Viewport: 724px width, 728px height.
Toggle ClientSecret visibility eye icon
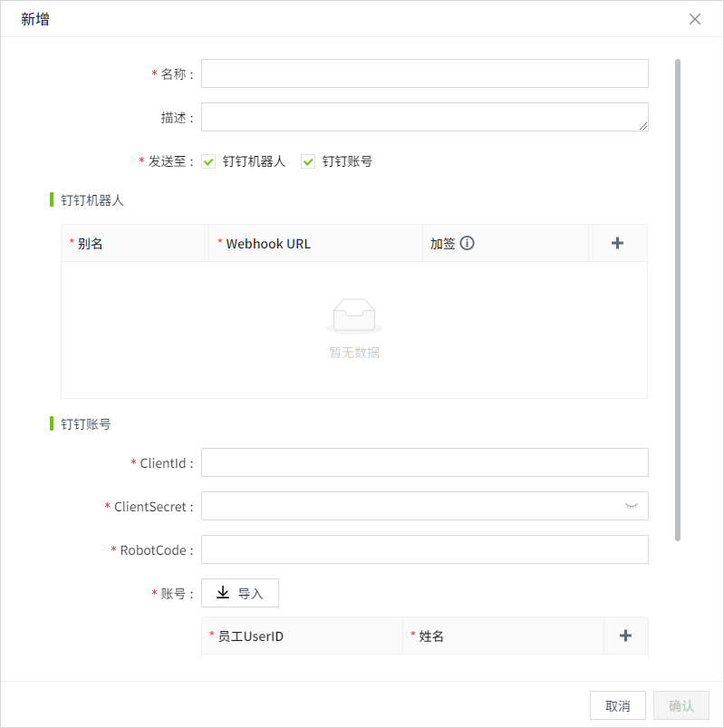pos(632,506)
